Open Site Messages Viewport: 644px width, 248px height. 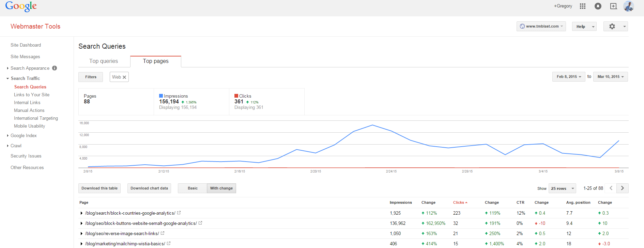[25, 56]
